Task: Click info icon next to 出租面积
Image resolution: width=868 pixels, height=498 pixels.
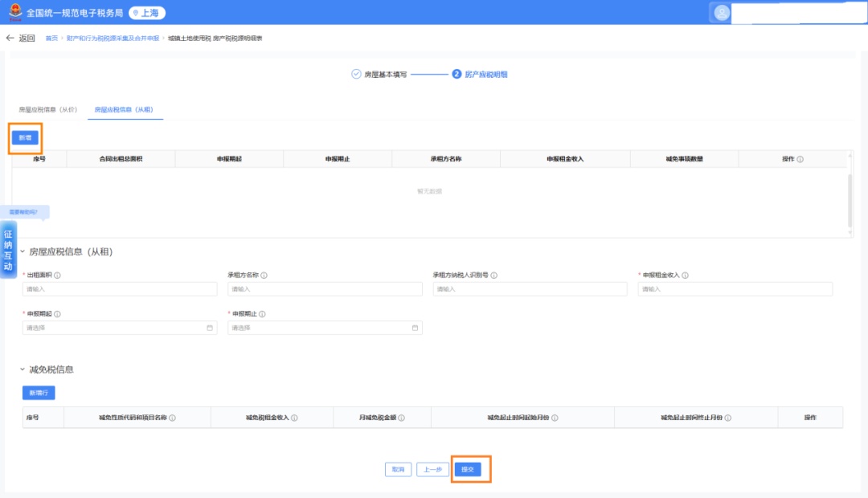Action: tap(57, 276)
